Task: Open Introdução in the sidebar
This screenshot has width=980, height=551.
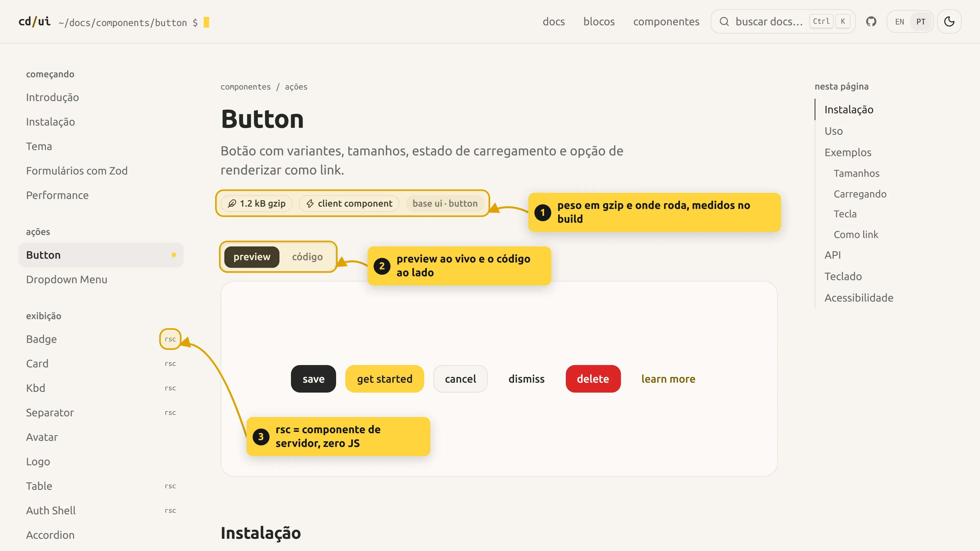Action: 101,97
